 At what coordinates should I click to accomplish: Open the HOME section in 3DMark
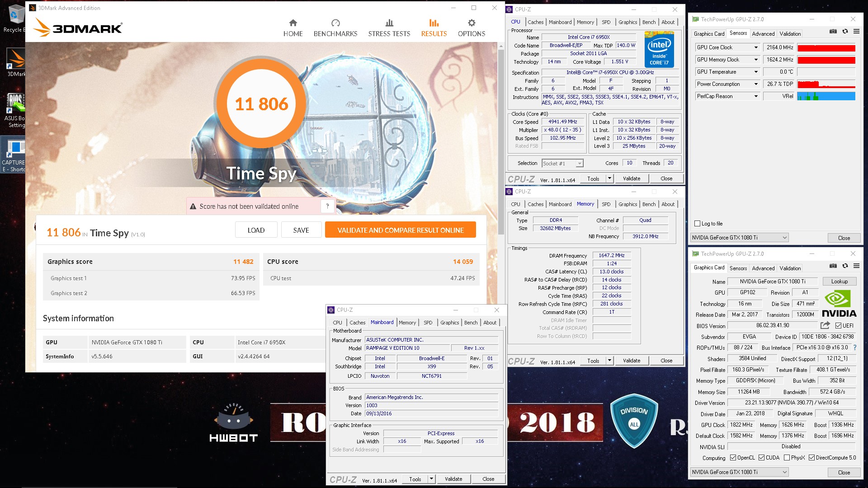tap(293, 28)
